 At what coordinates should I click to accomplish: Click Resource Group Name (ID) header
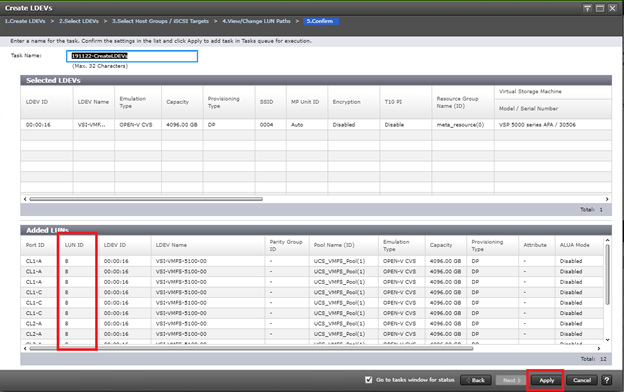463,102
